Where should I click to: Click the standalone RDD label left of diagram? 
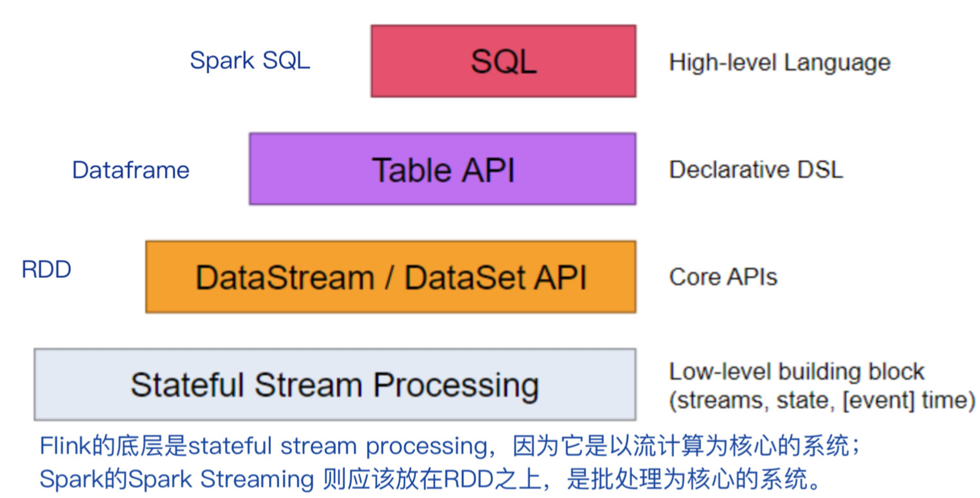[x=46, y=270]
